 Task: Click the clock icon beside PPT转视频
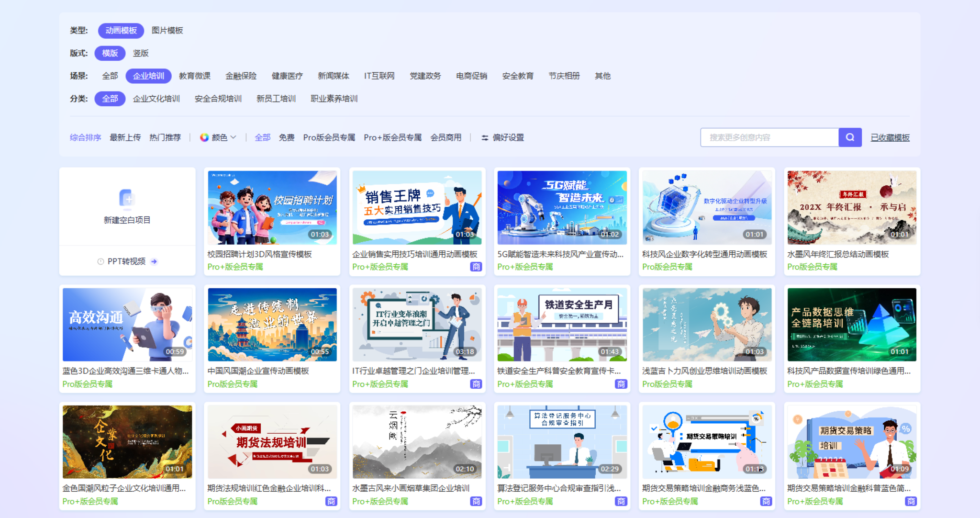pyautogui.click(x=100, y=261)
